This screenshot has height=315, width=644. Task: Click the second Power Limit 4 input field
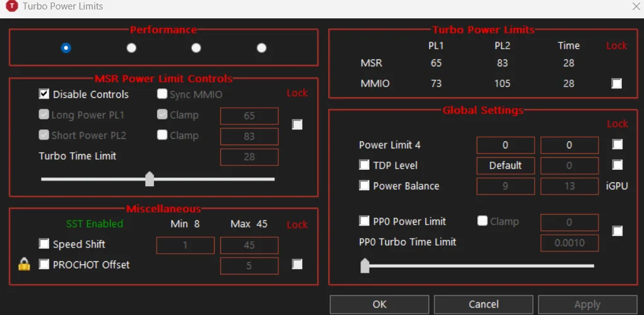click(x=569, y=145)
